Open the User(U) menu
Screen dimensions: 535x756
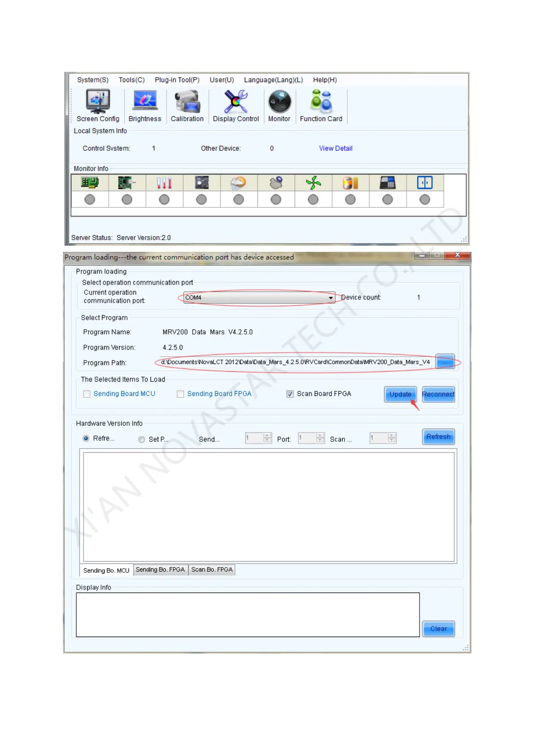click(221, 80)
